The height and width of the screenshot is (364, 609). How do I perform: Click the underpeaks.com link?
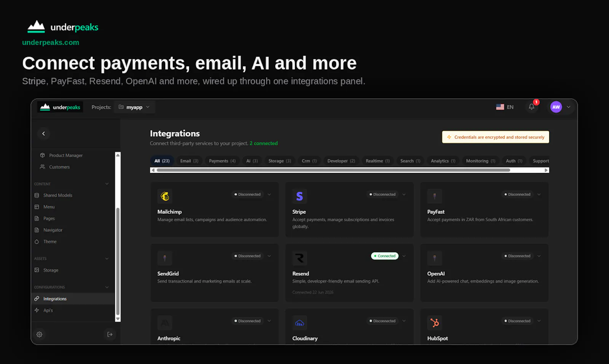51,43
